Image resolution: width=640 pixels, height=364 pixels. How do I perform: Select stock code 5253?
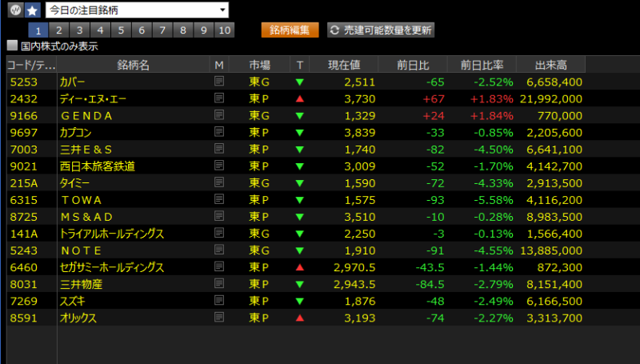click(x=24, y=82)
